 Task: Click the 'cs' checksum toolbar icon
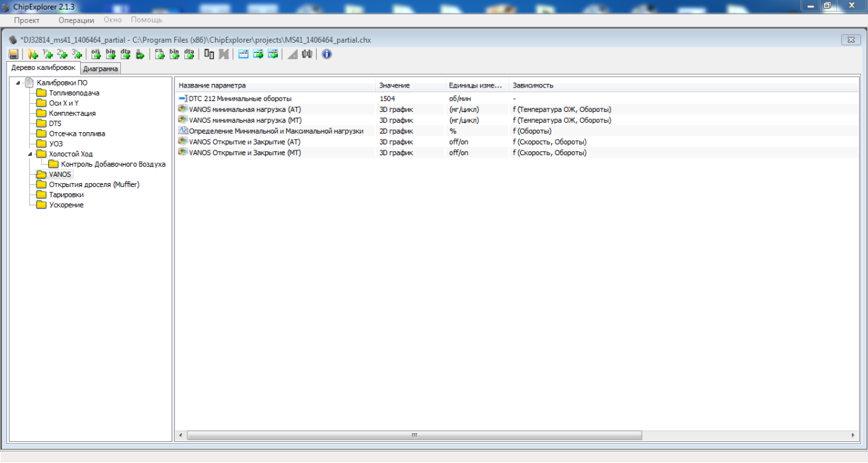(x=160, y=54)
